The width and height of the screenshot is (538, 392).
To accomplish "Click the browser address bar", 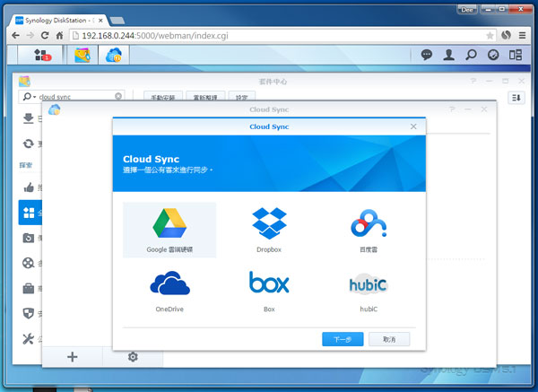I will (x=269, y=35).
